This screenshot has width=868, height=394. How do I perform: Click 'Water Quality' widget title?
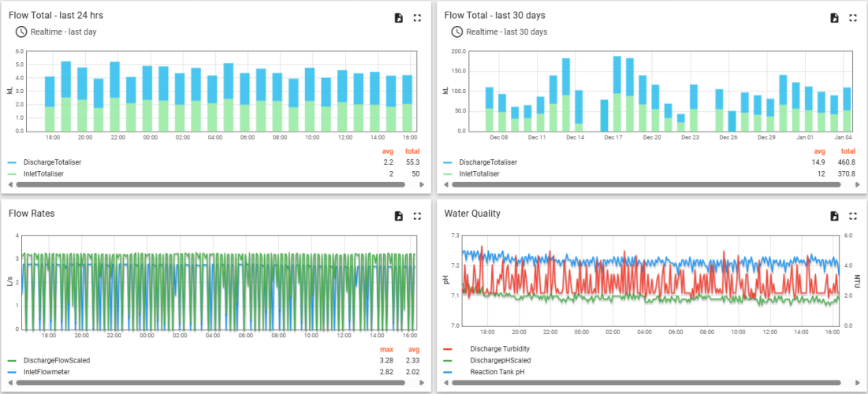[x=472, y=213]
